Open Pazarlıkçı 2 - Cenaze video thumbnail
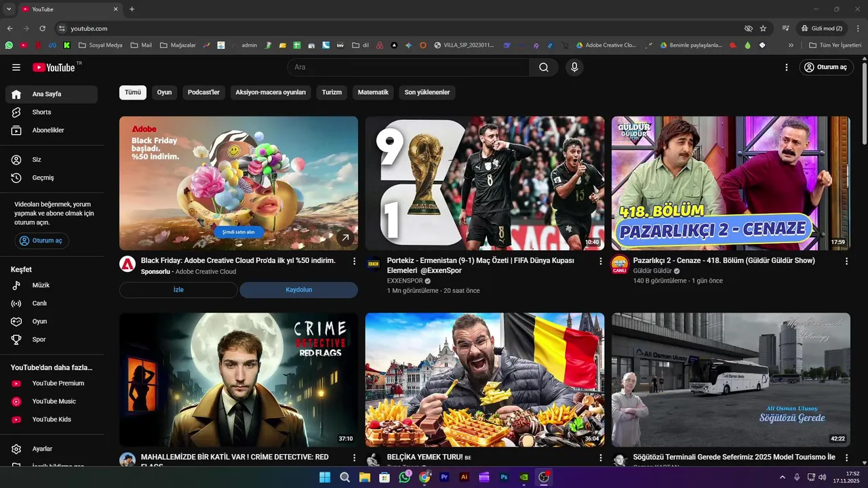Image resolution: width=868 pixels, height=488 pixels. (731, 183)
